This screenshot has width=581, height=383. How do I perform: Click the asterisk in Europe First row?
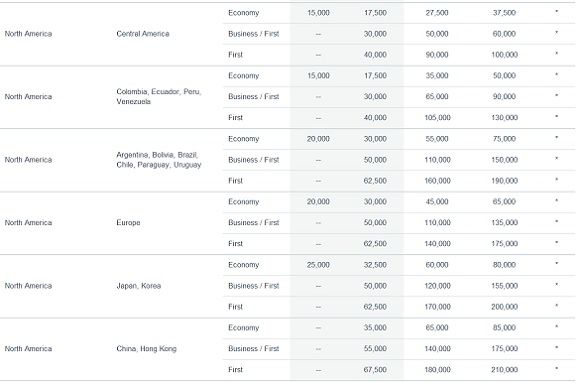[556, 243]
